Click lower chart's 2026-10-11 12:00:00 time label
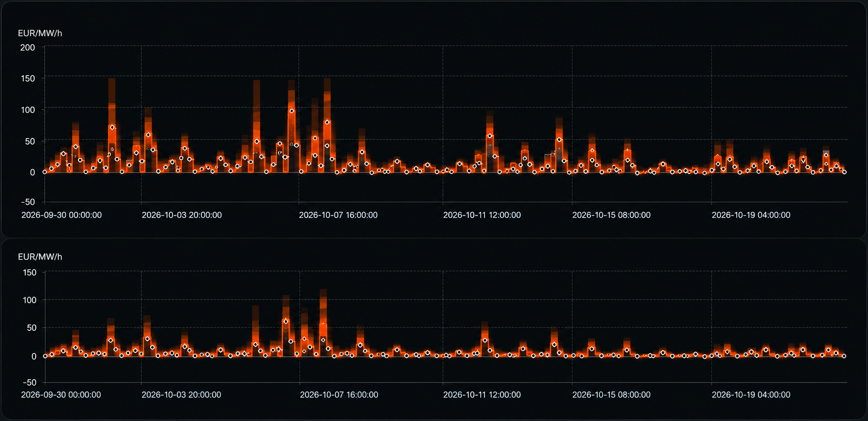868x421 pixels. click(482, 394)
